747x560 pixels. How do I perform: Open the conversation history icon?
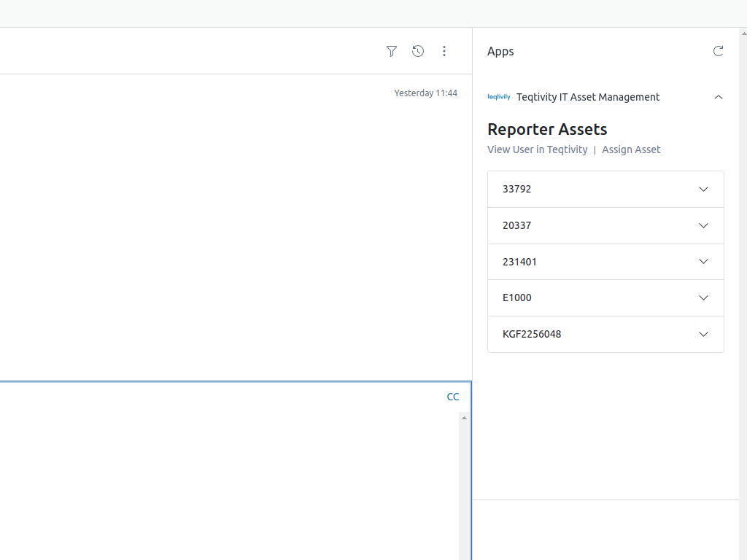click(418, 51)
